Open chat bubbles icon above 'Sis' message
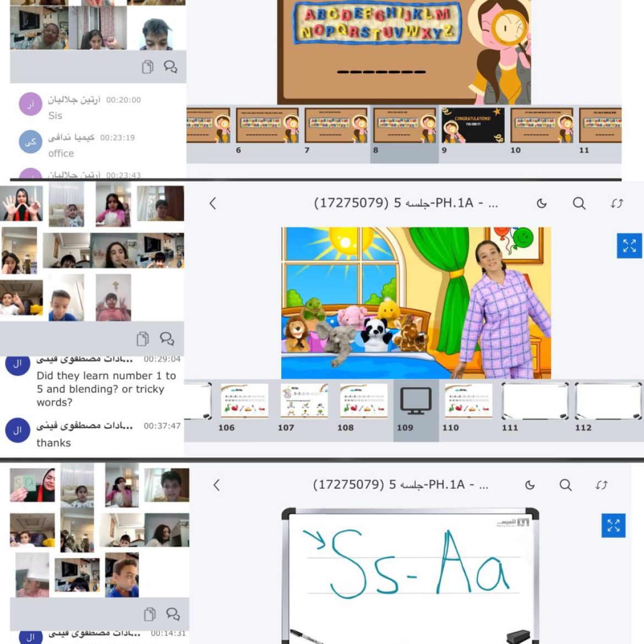644x644 pixels. coord(170,67)
